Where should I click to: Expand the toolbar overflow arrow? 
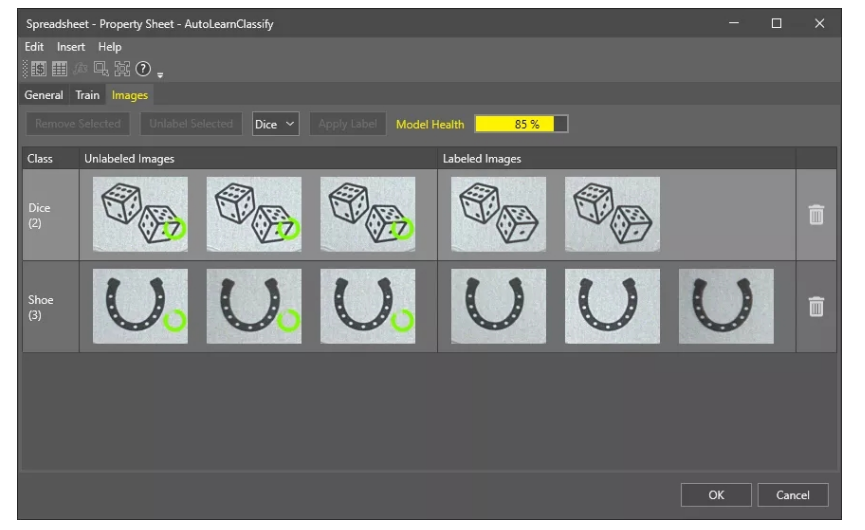click(159, 73)
